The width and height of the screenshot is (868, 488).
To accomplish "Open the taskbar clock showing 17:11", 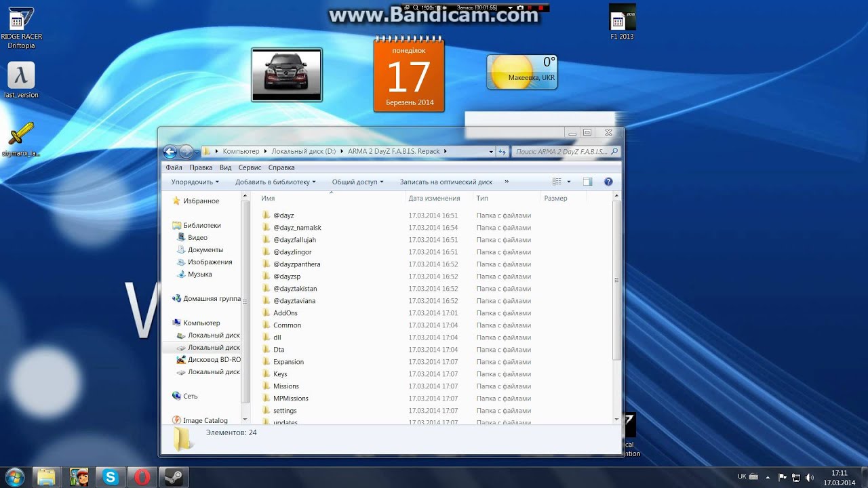I will coord(840,477).
